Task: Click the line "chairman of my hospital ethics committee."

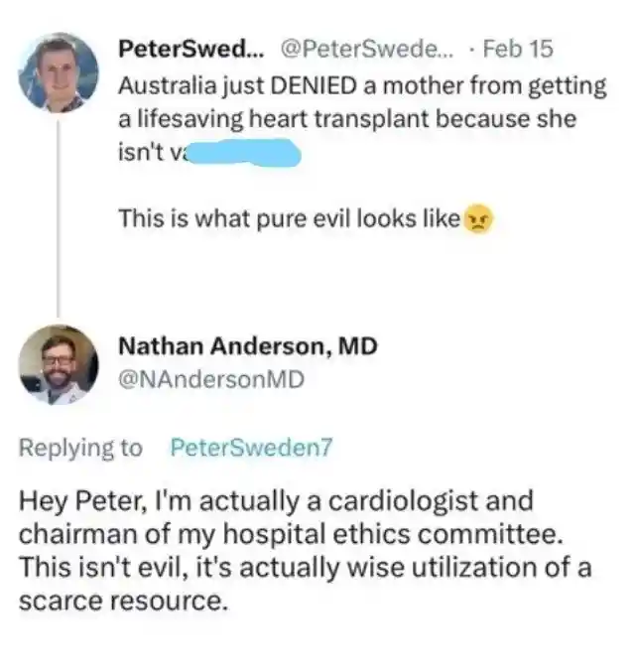Action: (x=291, y=535)
